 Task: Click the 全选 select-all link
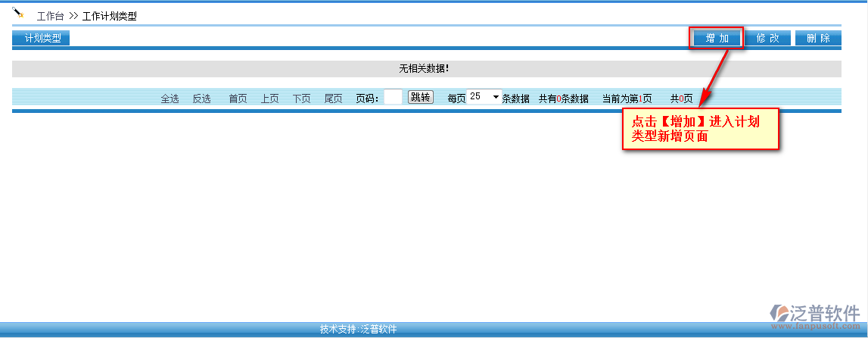click(x=170, y=99)
